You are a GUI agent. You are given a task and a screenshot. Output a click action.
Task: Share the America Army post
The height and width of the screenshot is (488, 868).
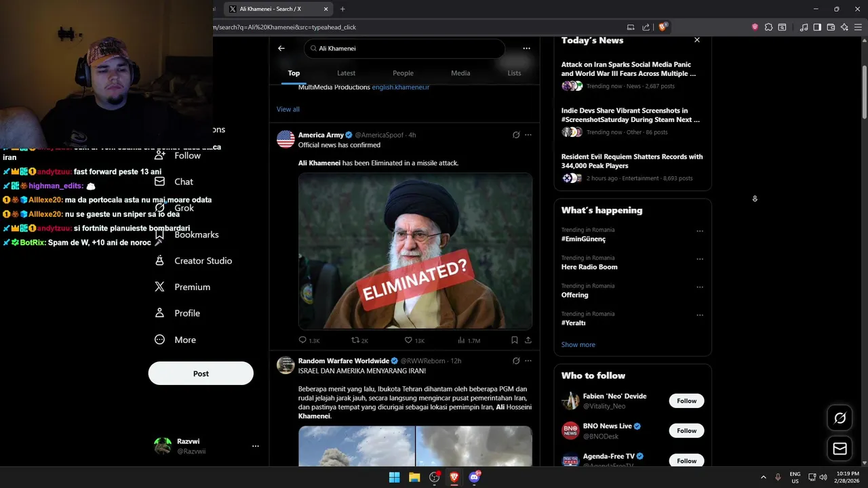pyautogui.click(x=528, y=340)
